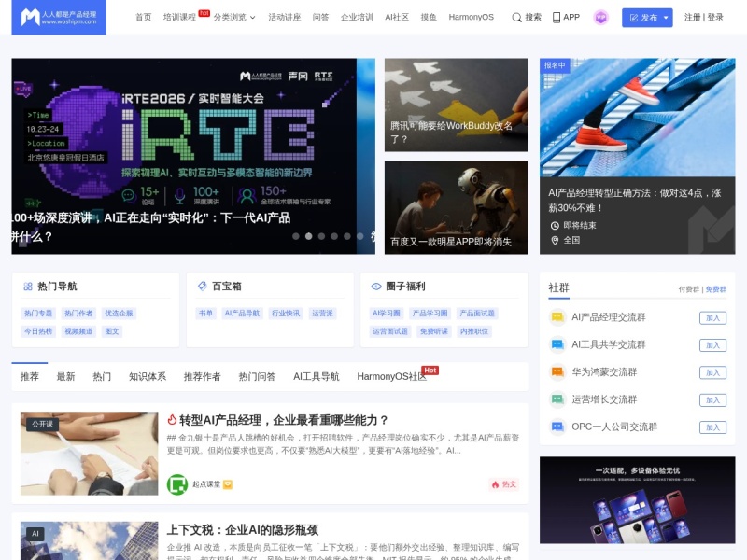Expand 分类浏览 dropdown menu
This screenshot has height=560, width=747.
click(x=234, y=17)
